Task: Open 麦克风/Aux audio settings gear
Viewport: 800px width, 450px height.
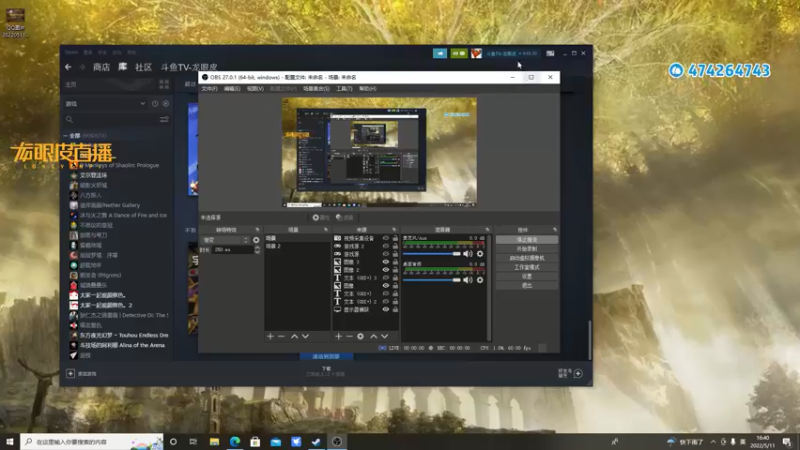Action: point(480,254)
